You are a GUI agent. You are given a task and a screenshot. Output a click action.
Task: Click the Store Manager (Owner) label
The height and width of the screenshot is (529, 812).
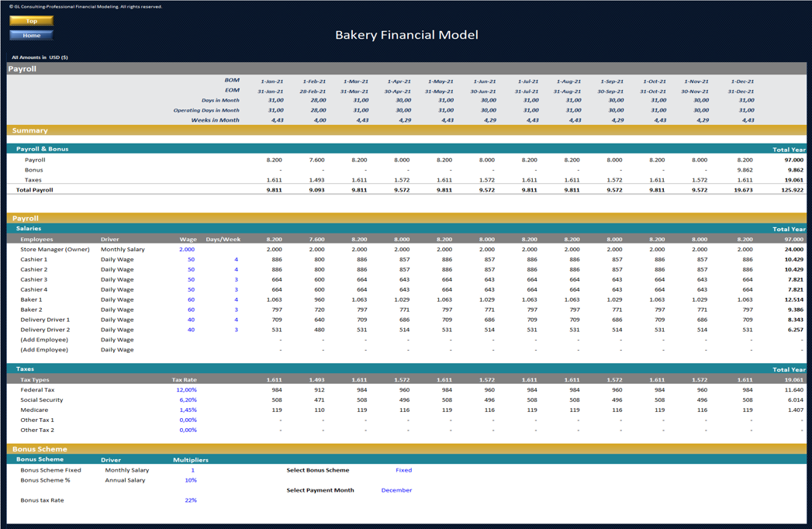pos(55,249)
